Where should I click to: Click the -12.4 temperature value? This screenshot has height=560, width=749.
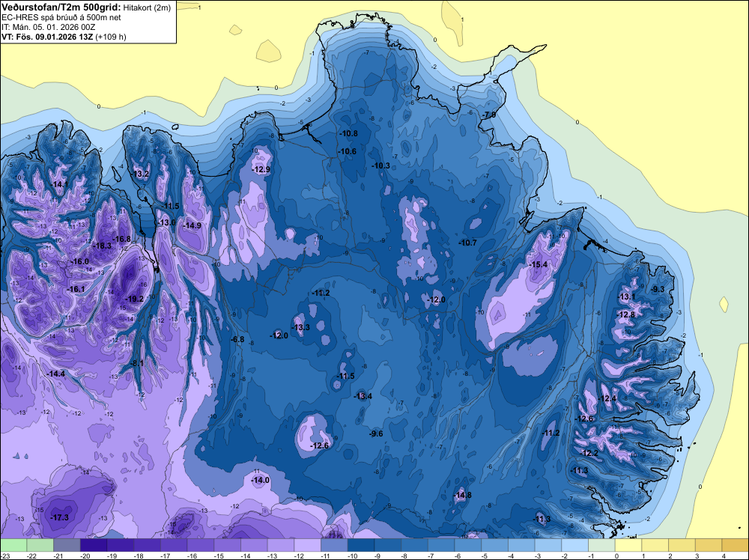coord(607,398)
